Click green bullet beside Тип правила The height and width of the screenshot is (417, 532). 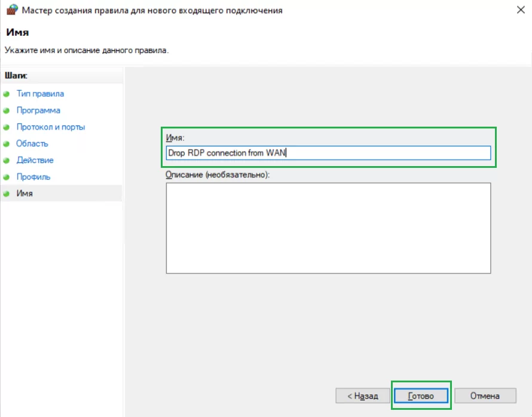[x=7, y=94]
